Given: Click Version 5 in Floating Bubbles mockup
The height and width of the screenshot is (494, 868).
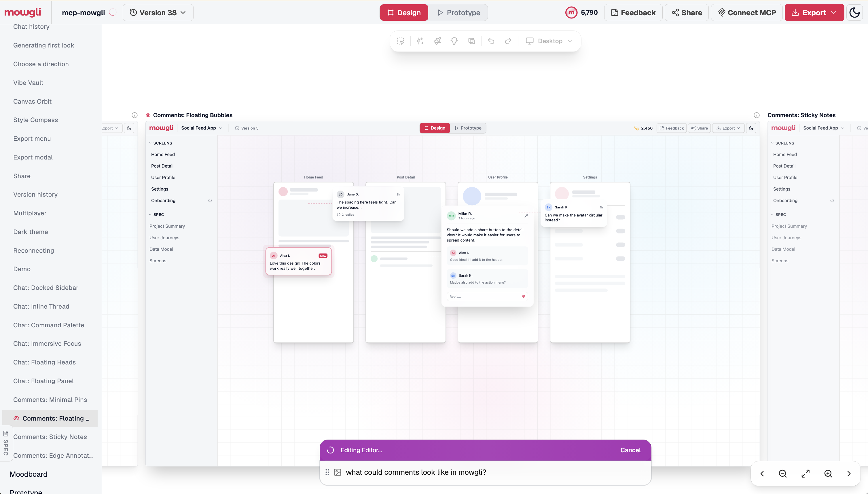Looking at the screenshot, I should tap(247, 128).
